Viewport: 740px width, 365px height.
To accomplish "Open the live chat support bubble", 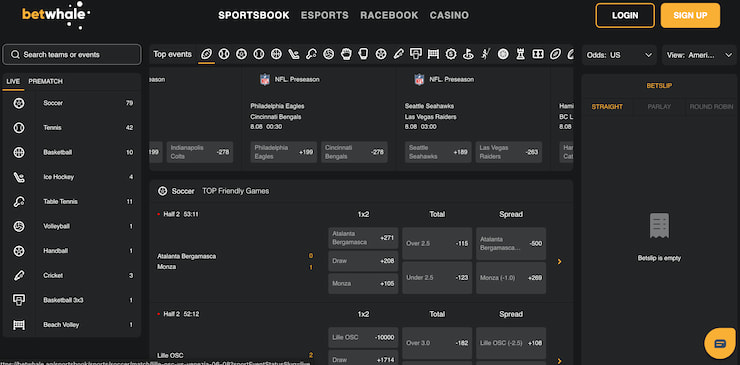I will pyautogui.click(x=720, y=343).
